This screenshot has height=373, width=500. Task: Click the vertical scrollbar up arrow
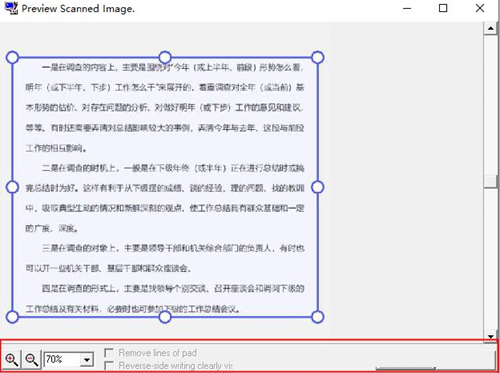(x=490, y=28)
